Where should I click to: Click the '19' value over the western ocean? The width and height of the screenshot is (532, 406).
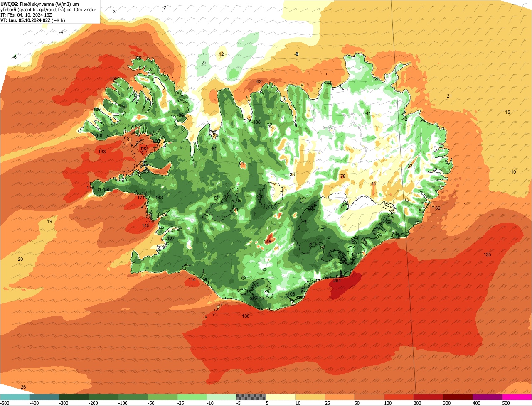click(49, 222)
